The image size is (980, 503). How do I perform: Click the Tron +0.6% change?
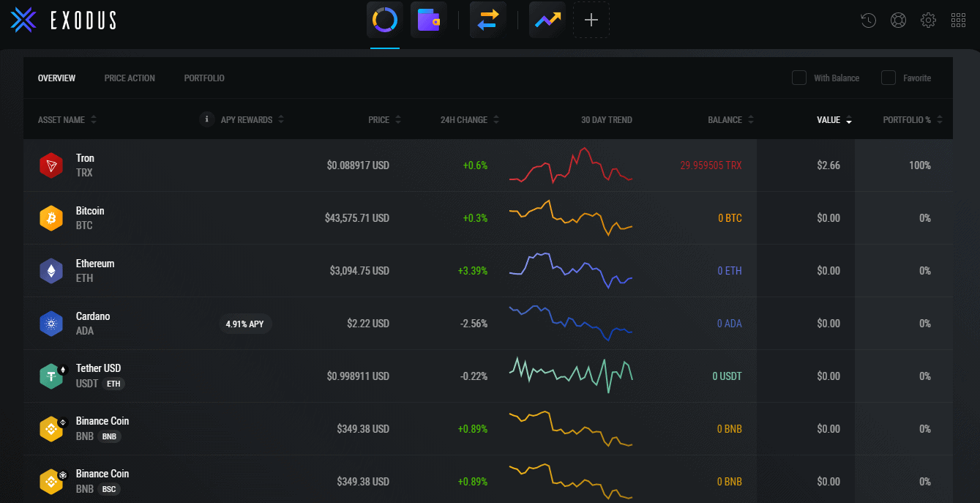pyautogui.click(x=475, y=165)
